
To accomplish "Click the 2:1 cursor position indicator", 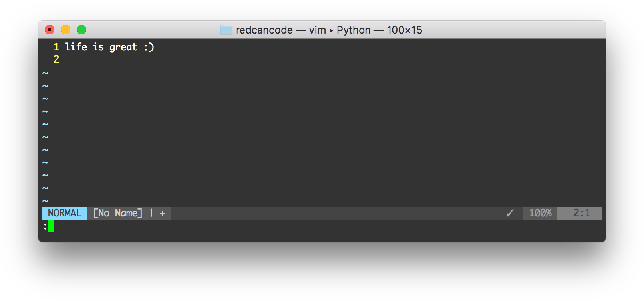I will pyautogui.click(x=582, y=213).
